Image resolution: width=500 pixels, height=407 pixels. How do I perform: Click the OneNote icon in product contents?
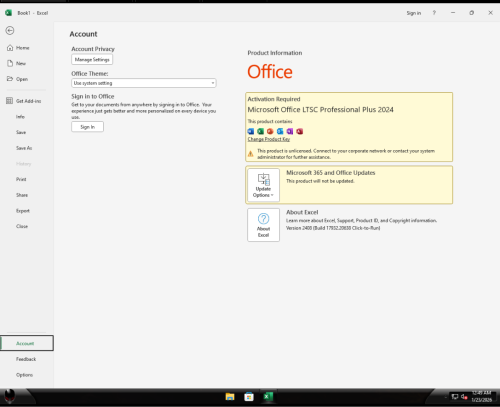(x=290, y=131)
